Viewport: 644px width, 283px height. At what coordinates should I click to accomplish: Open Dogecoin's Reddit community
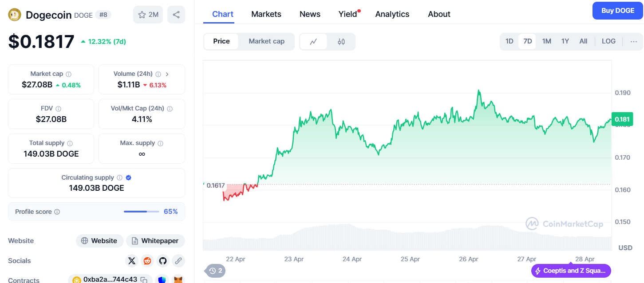pyautogui.click(x=147, y=261)
